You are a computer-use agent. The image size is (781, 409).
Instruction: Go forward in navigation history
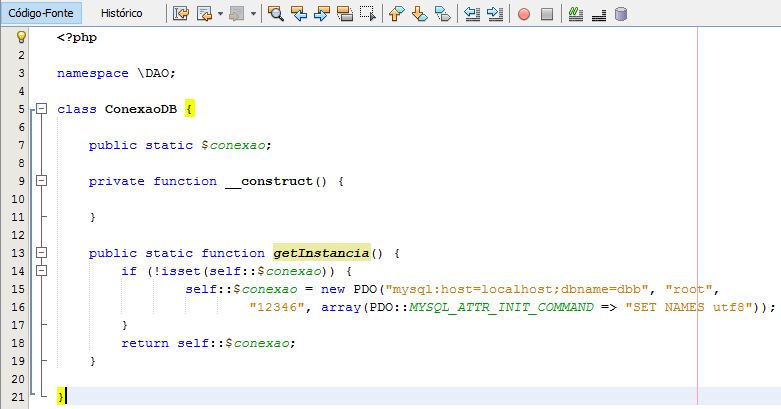237,13
